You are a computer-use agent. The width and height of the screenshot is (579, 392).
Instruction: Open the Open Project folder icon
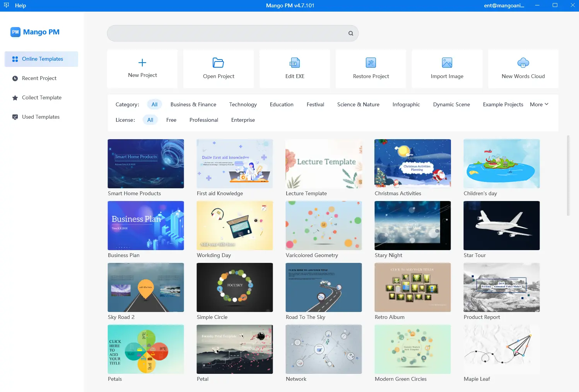218,63
